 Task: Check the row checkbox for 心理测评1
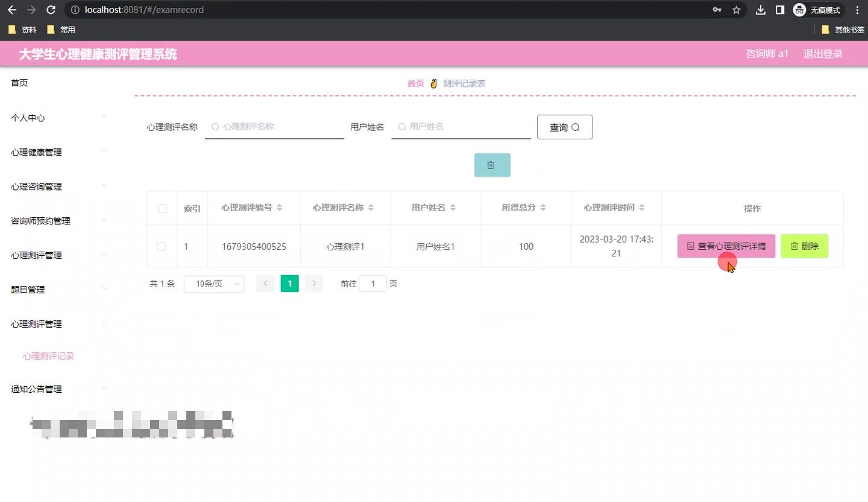162,246
